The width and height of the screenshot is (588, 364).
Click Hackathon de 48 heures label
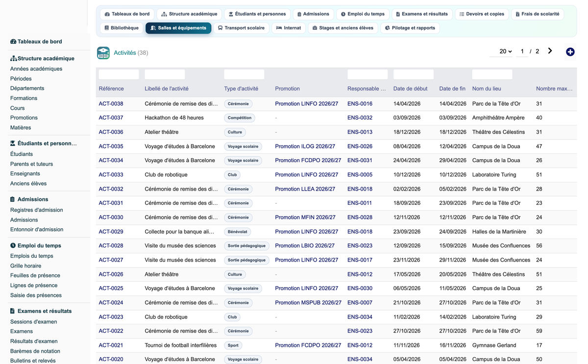click(174, 118)
